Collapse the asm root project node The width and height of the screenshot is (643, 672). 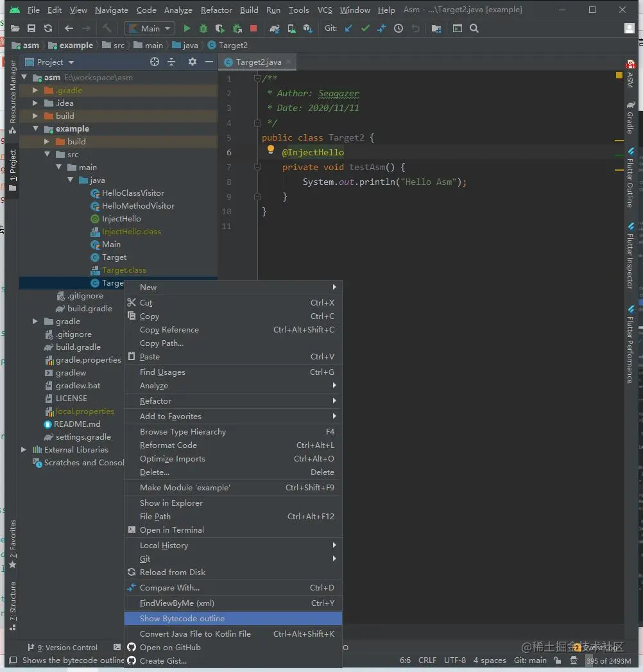coord(24,78)
